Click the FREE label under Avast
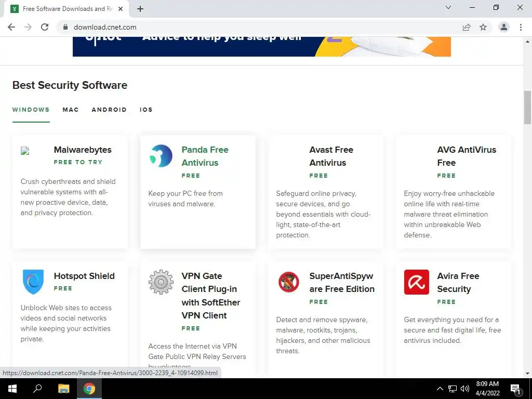 click(x=318, y=176)
